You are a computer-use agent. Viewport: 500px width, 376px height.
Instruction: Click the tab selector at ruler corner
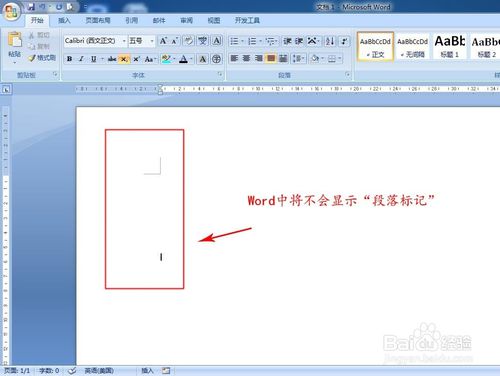(6, 89)
